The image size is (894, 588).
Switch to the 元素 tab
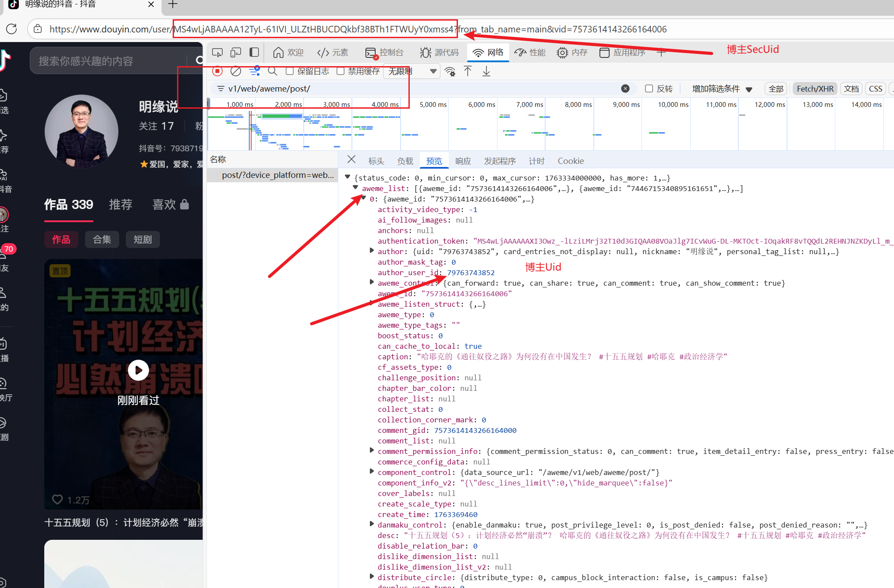333,53
